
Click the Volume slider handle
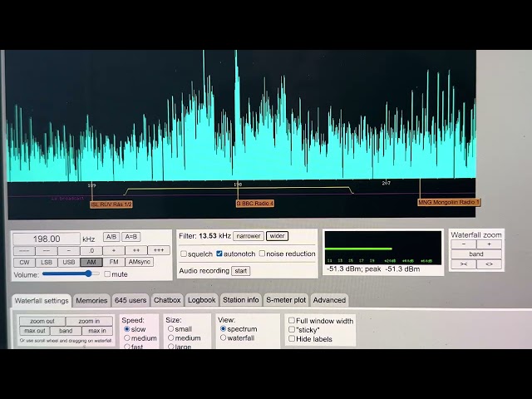coord(89,273)
